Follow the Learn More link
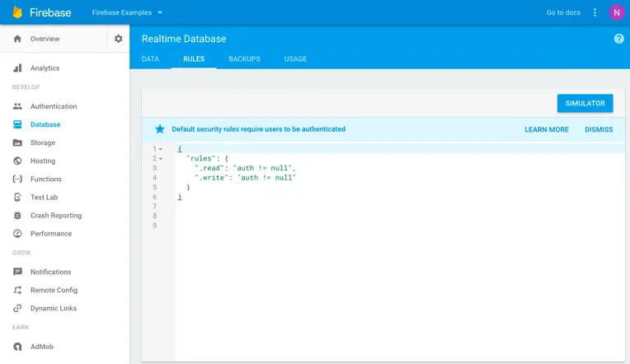Screen dimensions: 630x364 [547, 129]
